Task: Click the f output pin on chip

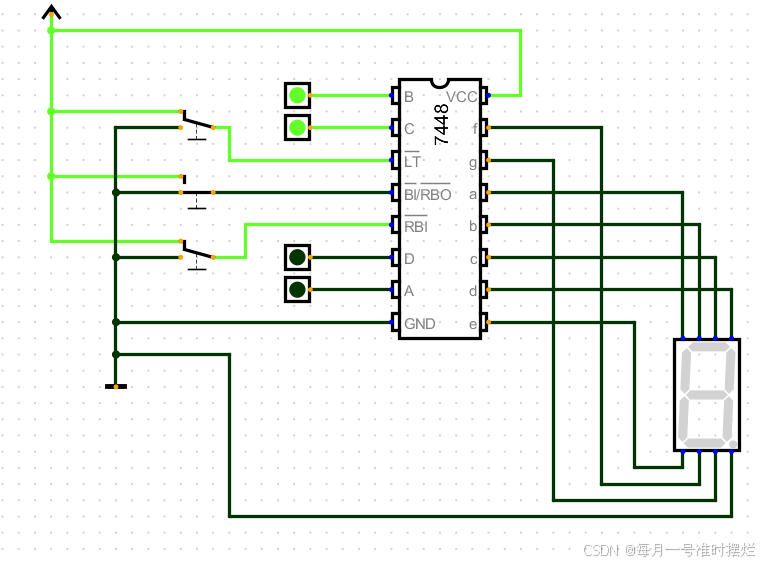Action: (485, 128)
